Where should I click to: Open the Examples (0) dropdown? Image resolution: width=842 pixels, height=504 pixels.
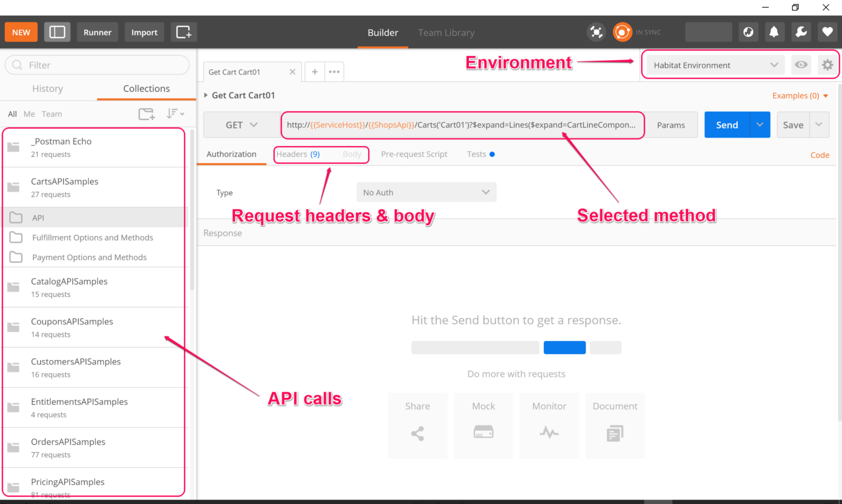click(x=800, y=95)
